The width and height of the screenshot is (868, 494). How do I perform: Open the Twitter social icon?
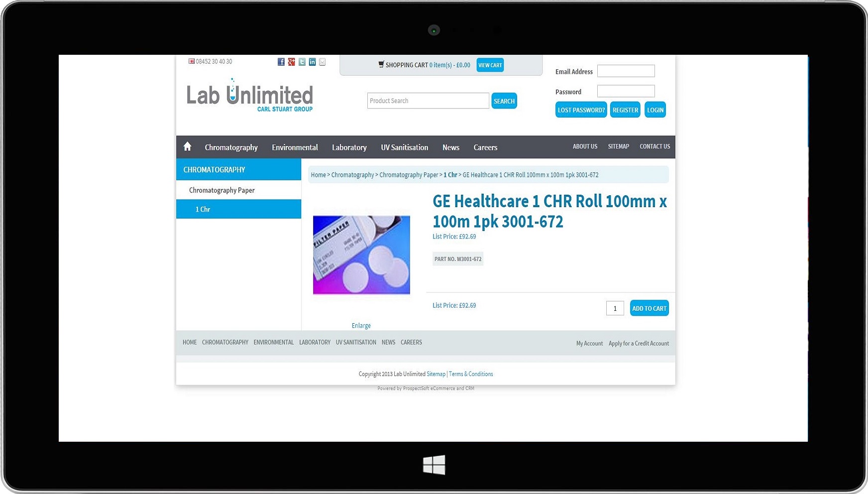tap(302, 62)
